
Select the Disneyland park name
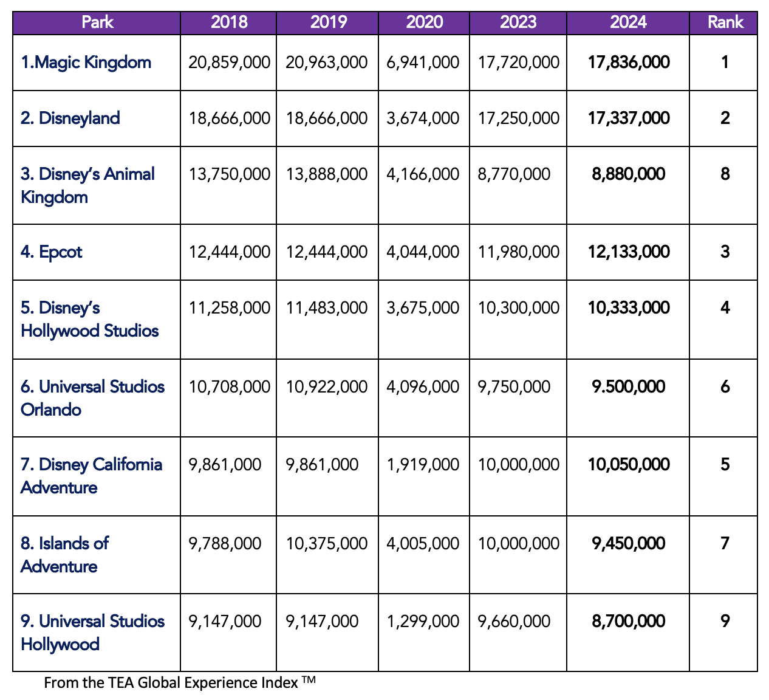point(70,118)
